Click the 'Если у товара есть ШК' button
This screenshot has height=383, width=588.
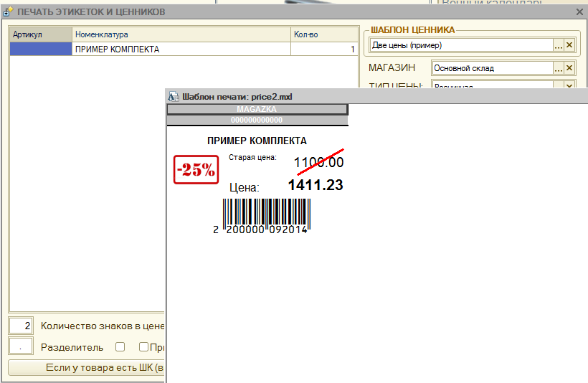click(86, 368)
